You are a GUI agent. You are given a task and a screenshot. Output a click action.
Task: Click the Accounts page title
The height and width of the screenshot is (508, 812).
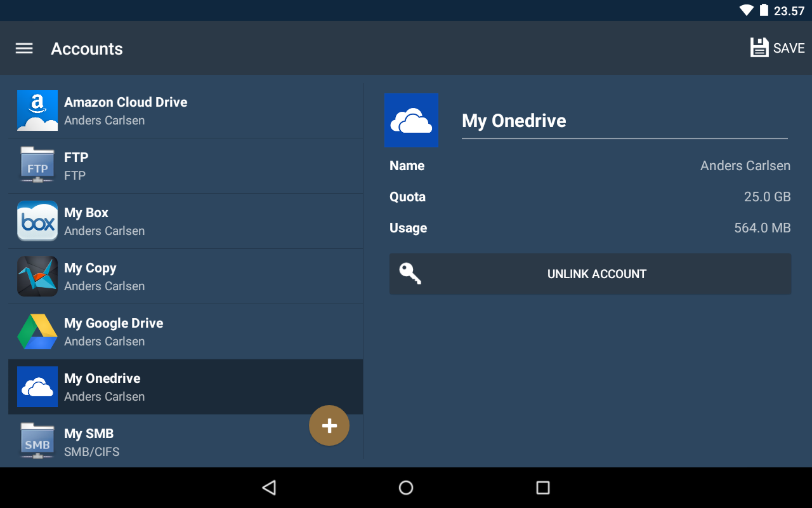(x=87, y=49)
